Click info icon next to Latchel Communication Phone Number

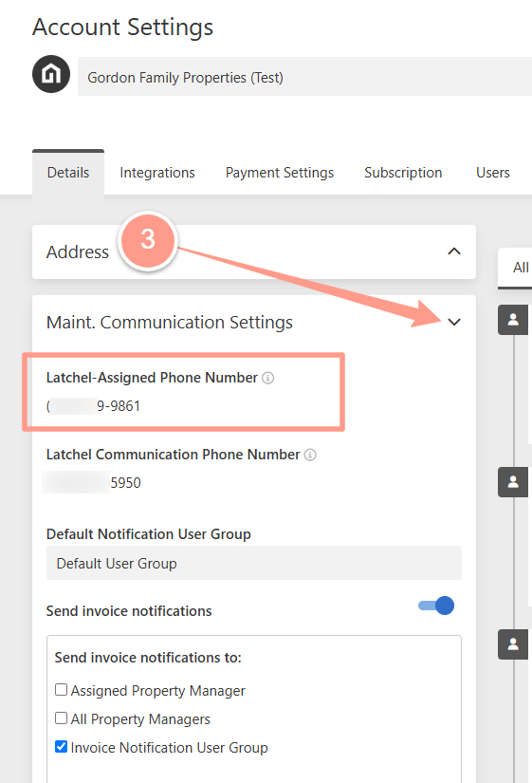tap(310, 455)
